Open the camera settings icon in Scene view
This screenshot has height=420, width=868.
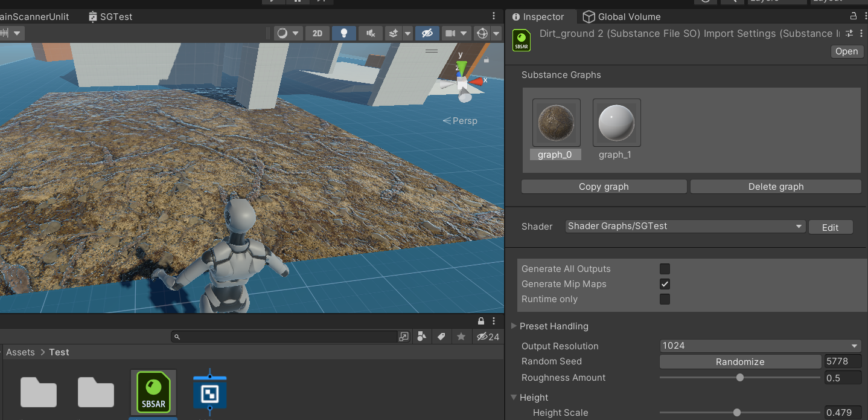pyautogui.click(x=452, y=33)
